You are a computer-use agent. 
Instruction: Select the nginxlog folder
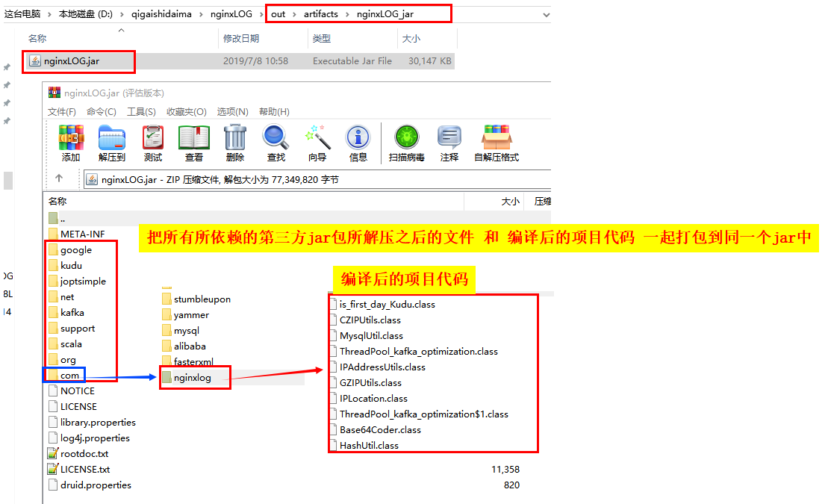pyautogui.click(x=187, y=378)
